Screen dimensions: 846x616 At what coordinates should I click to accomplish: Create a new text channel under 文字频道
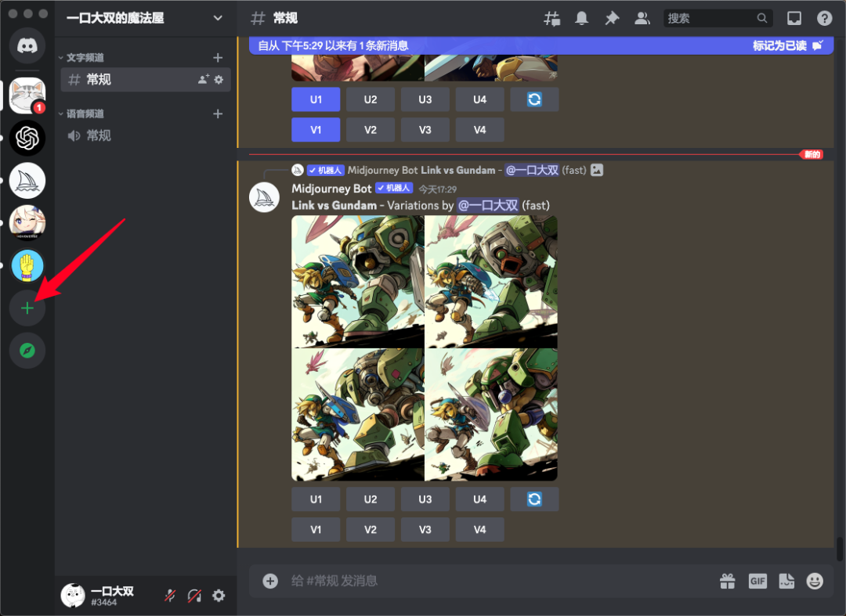(218, 58)
